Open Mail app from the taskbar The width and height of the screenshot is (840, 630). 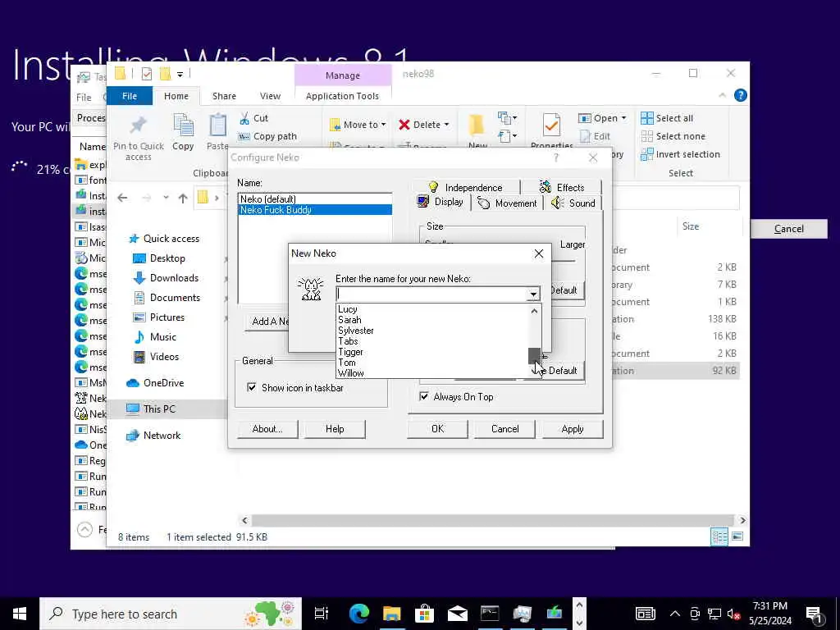click(457, 614)
